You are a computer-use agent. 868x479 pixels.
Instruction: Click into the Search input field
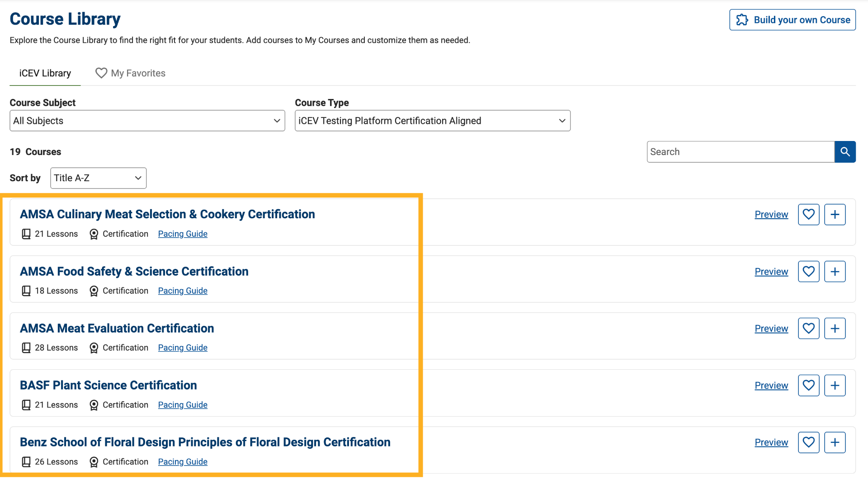[741, 152]
